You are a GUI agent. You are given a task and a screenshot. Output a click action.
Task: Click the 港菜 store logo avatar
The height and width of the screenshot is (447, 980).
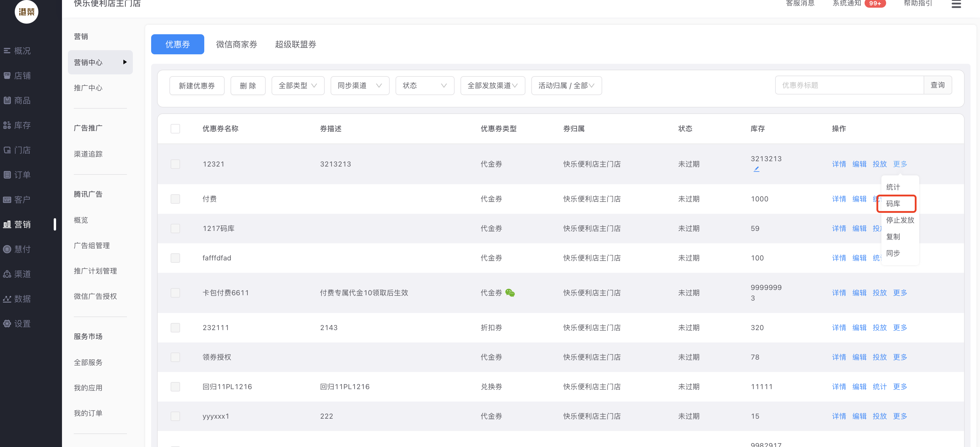27,12
